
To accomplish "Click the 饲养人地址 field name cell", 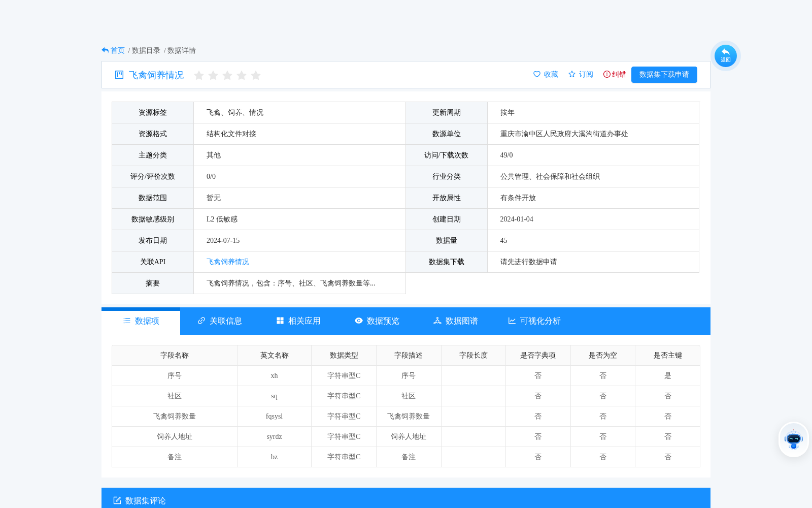I will (x=175, y=436).
